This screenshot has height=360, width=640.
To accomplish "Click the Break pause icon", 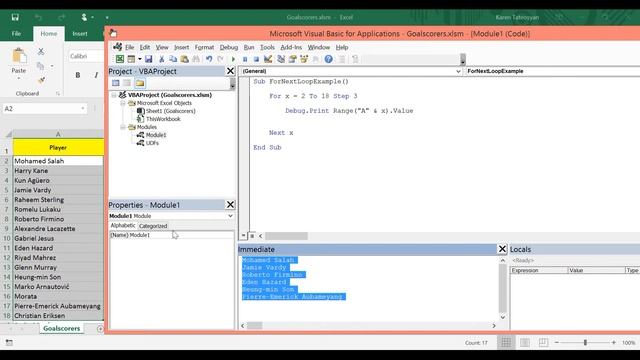I will pyautogui.click(x=245, y=59).
